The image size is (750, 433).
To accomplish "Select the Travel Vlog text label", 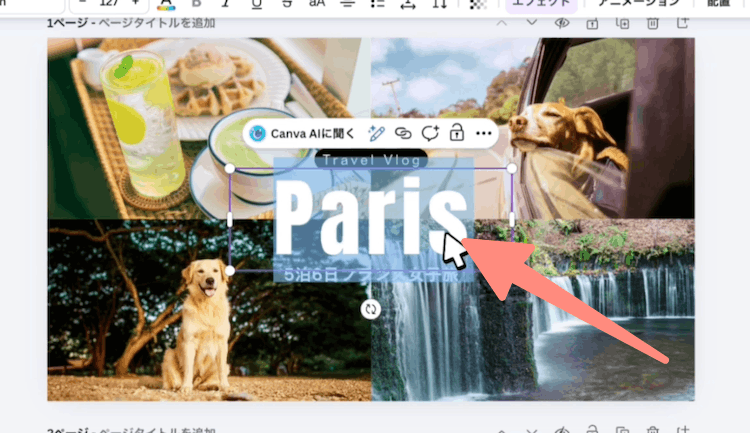I will (x=371, y=160).
